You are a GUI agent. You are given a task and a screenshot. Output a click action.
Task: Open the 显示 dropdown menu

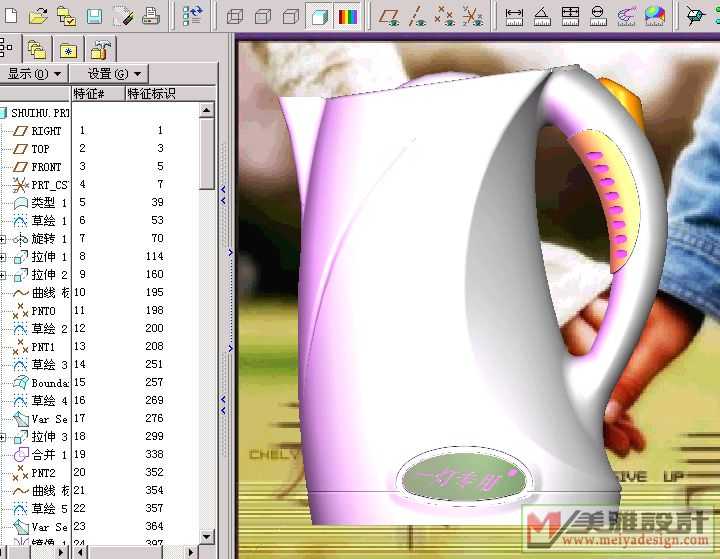[x=35, y=74]
